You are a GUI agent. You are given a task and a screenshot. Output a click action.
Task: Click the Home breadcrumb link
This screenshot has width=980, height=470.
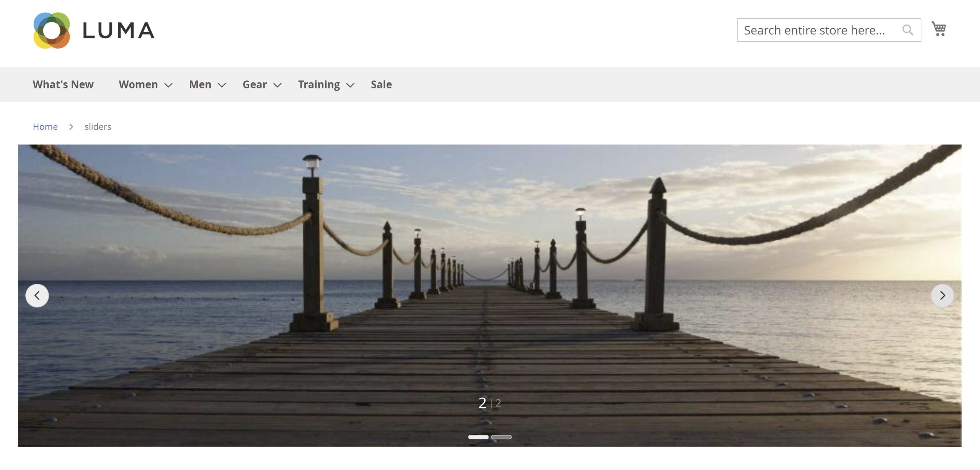tap(45, 126)
